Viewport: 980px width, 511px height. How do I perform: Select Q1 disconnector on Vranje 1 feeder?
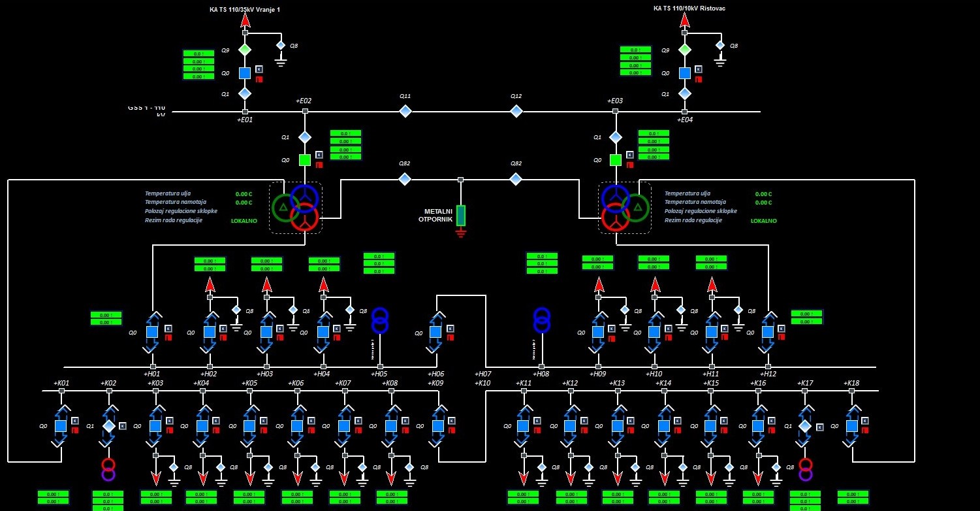[x=245, y=94]
